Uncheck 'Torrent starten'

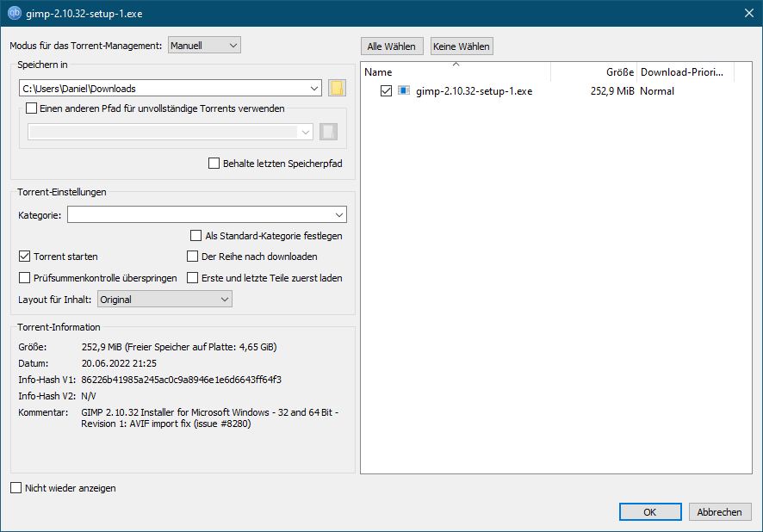click(24, 257)
